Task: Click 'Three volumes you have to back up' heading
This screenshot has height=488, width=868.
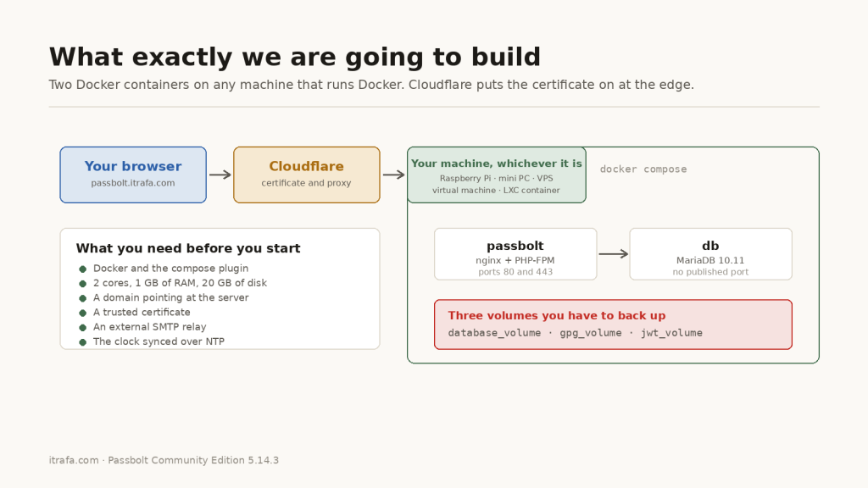Action: pyautogui.click(x=557, y=315)
